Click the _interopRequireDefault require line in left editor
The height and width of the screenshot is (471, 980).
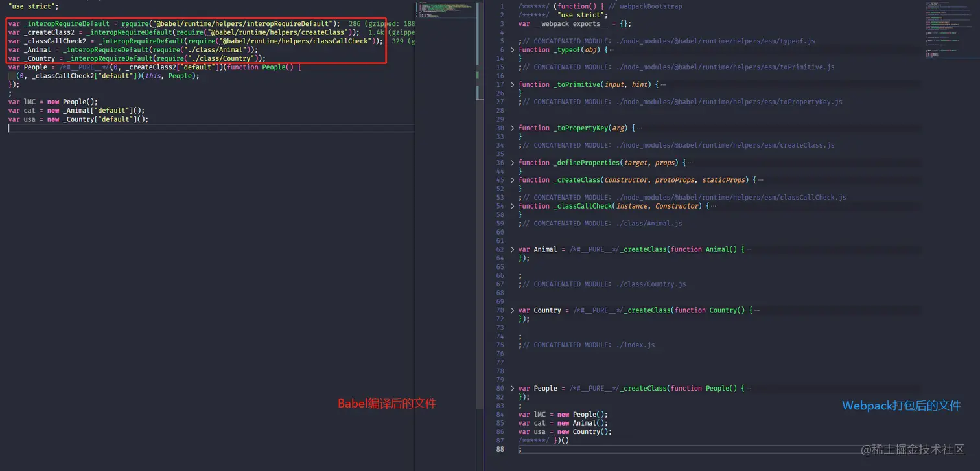(174, 24)
